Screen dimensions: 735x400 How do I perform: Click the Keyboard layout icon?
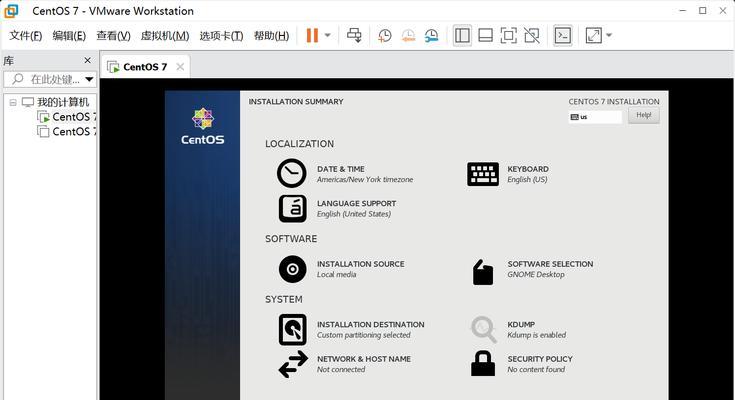483,174
